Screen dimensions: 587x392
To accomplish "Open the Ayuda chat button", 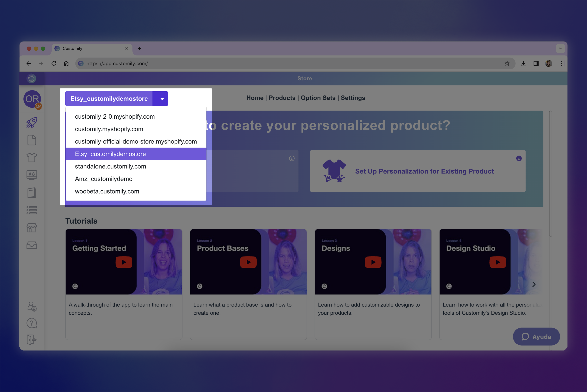I will coord(536,337).
